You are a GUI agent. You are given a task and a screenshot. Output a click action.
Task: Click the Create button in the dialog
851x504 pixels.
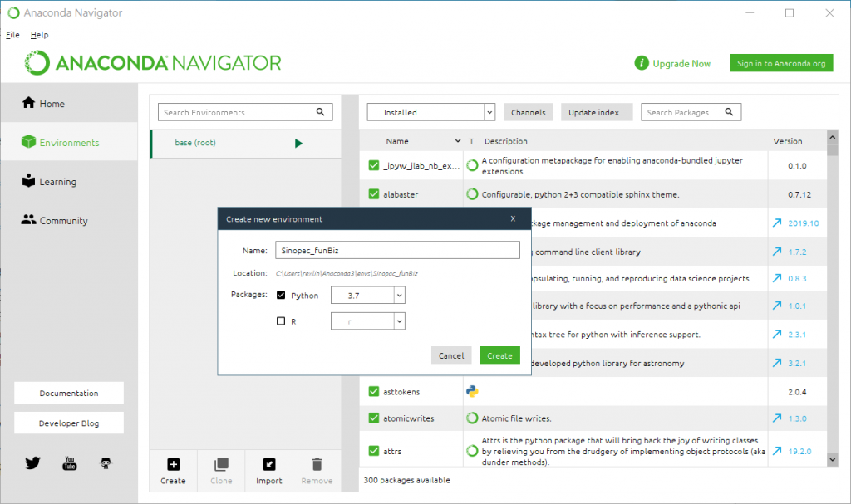click(499, 355)
